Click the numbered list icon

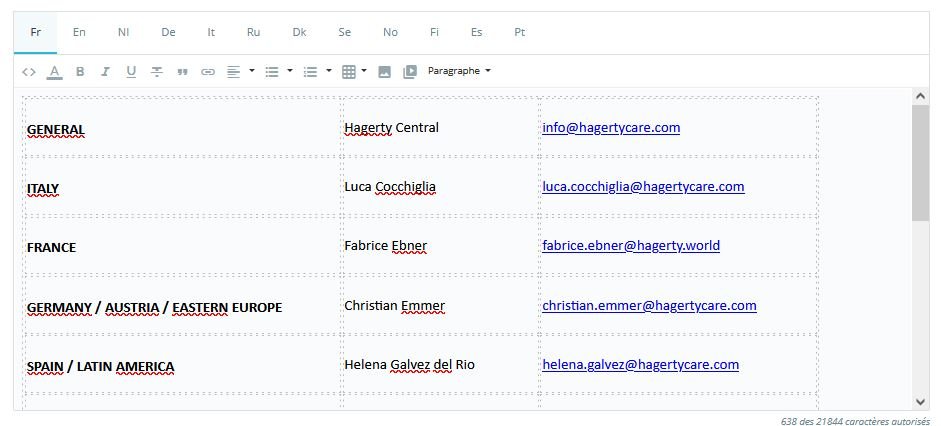310,72
